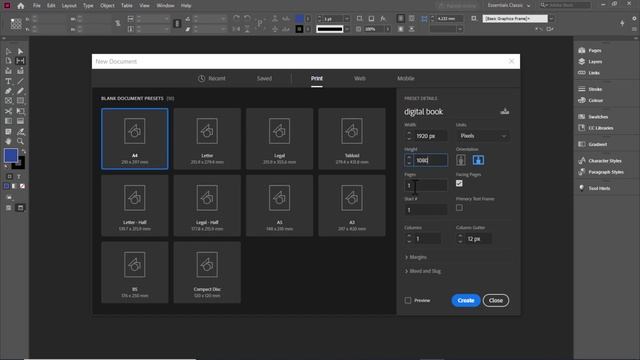
Task: Open the Gradient panel
Action: point(593,144)
